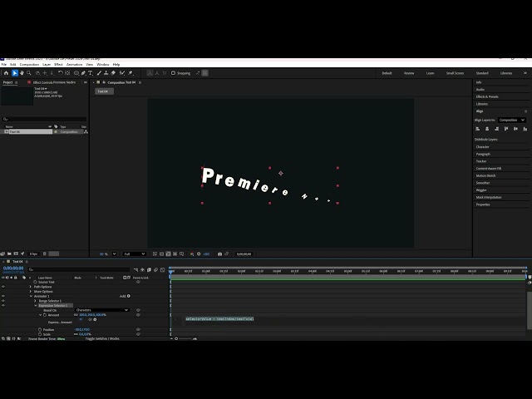The height and width of the screenshot is (399, 532).
Task: Click new folder icon in Project panel
Action: [x=9, y=254]
